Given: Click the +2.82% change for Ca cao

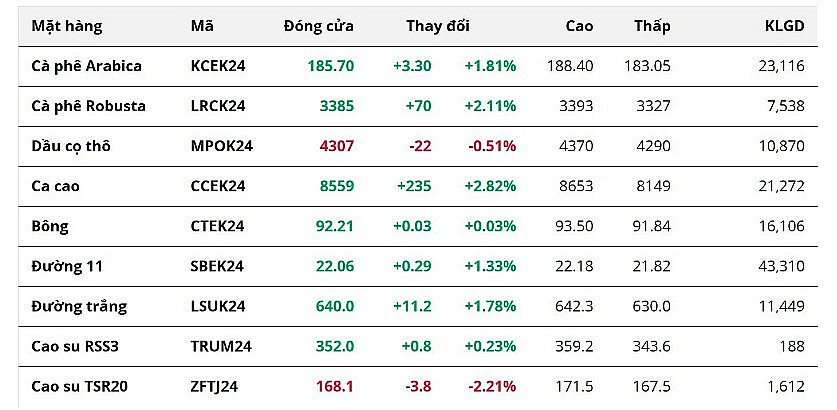Looking at the screenshot, I should tap(490, 186).
